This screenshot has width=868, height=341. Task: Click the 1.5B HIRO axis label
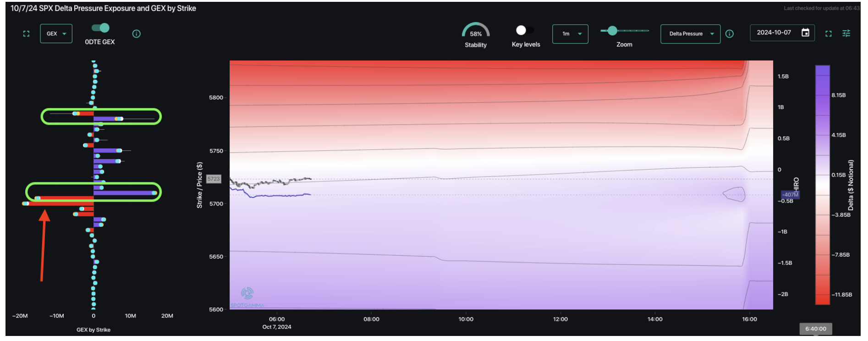click(783, 77)
